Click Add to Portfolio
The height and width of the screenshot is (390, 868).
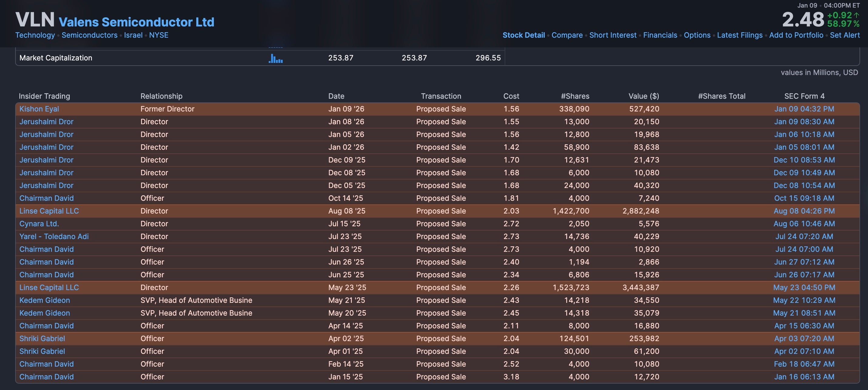[796, 35]
